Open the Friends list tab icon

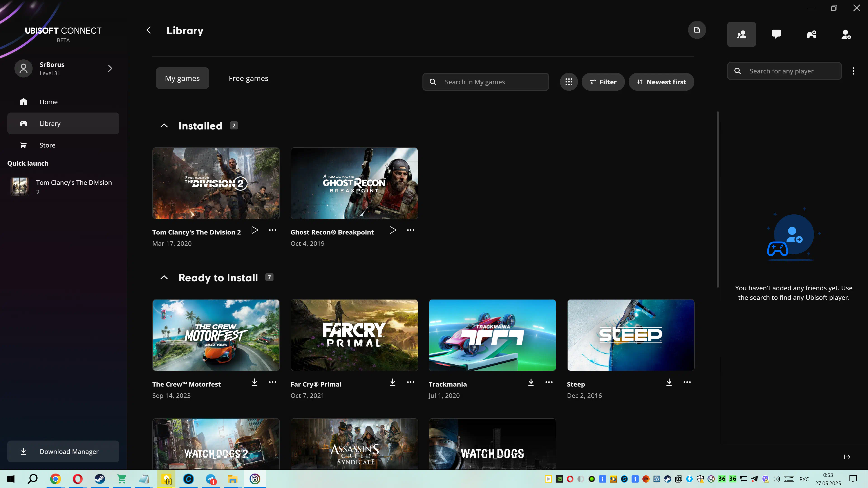click(741, 34)
